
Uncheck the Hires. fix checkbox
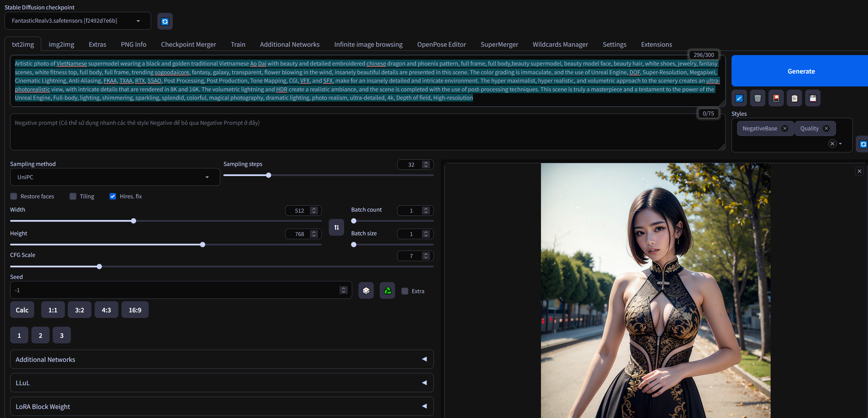tap(113, 196)
